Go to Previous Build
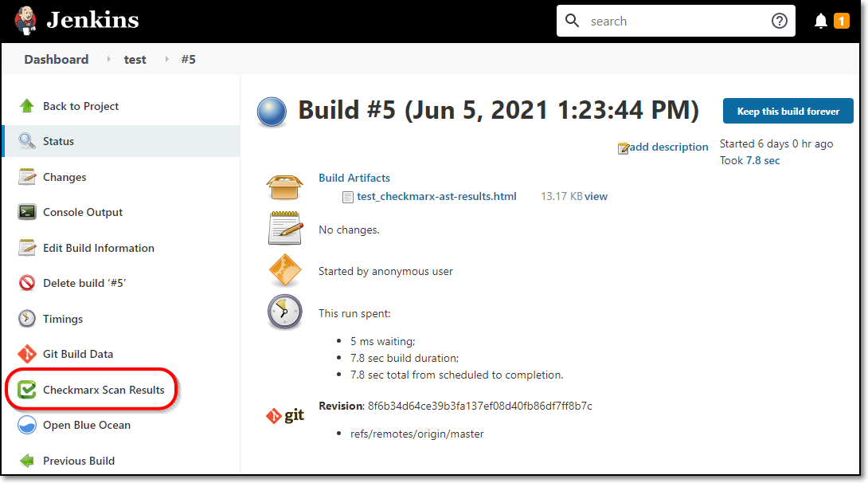This screenshot has height=483, width=868. coord(79,461)
